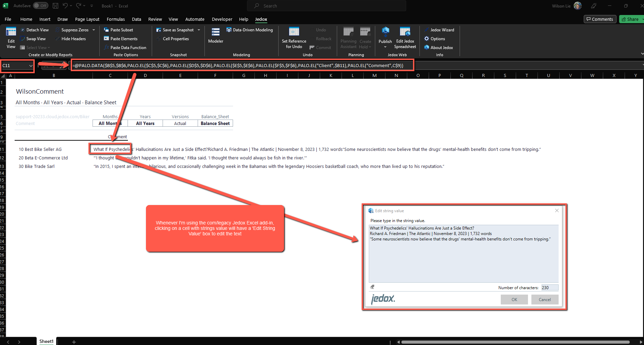This screenshot has height=345, width=644.
Task: Open the Name Box dropdown
Action: 31,66
